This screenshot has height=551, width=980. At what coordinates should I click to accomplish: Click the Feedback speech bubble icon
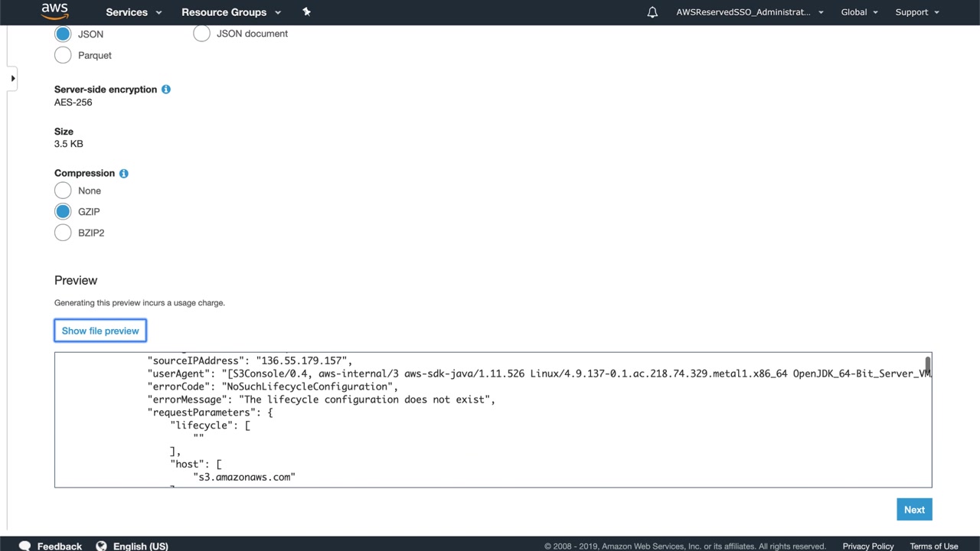(24, 546)
